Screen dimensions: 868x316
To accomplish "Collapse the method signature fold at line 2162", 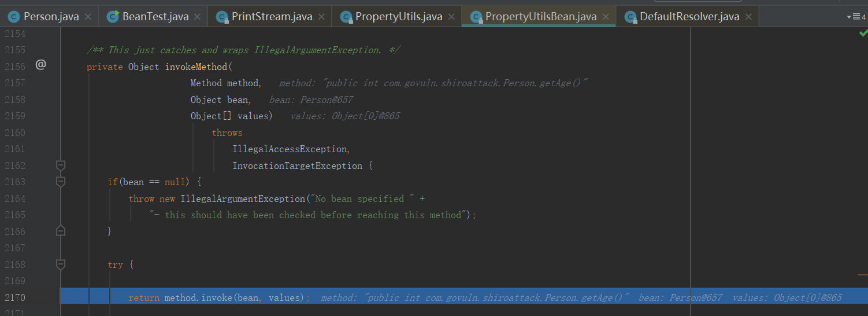I will coord(61,166).
